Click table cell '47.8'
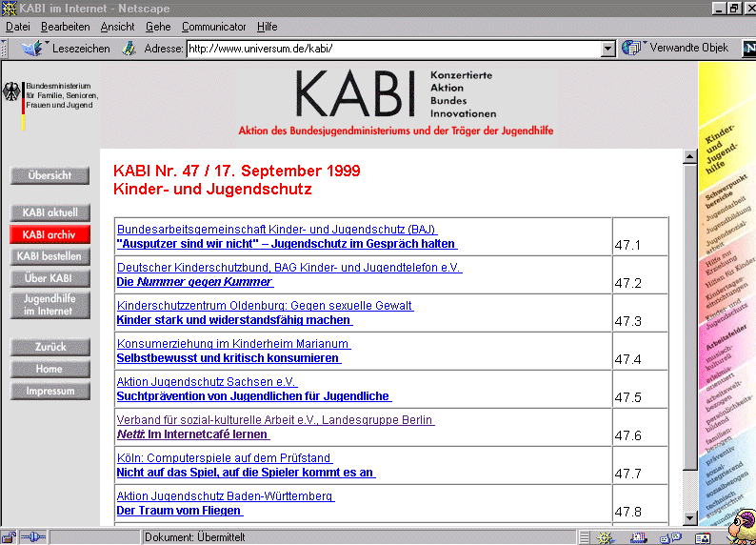 coord(639,503)
